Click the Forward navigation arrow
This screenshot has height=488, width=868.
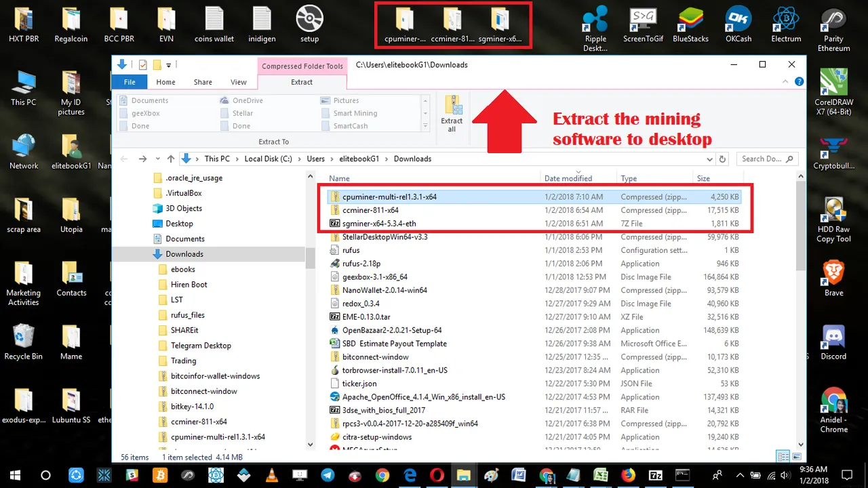click(142, 159)
